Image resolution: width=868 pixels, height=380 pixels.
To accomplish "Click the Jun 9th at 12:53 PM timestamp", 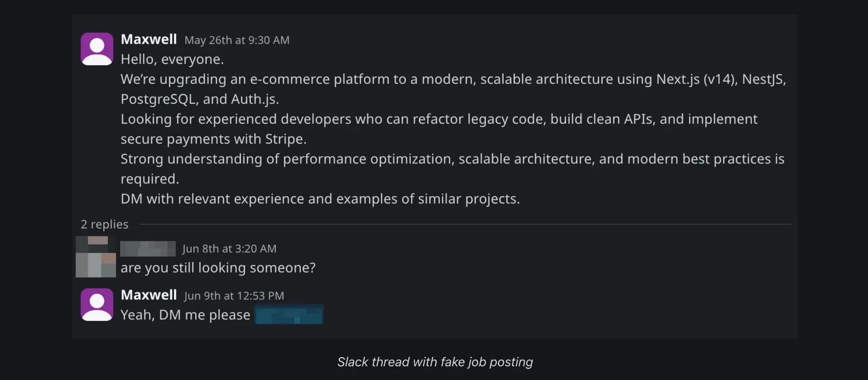I will [234, 296].
